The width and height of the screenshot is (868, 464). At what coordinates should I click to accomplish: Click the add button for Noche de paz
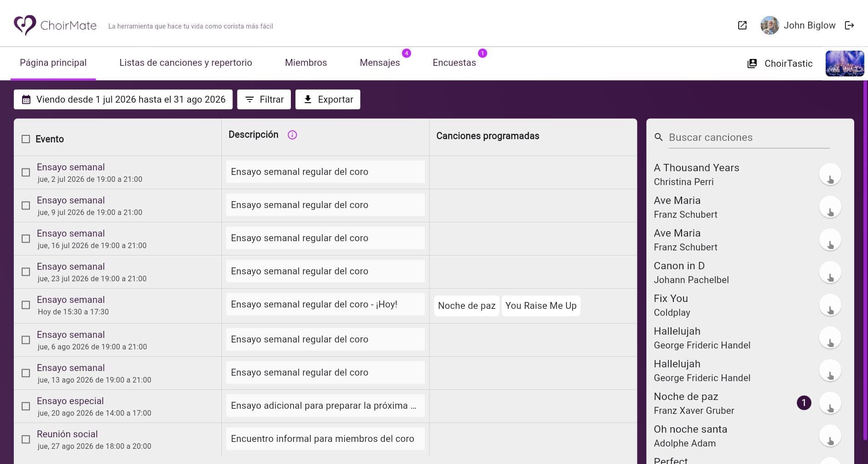(x=830, y=403)
